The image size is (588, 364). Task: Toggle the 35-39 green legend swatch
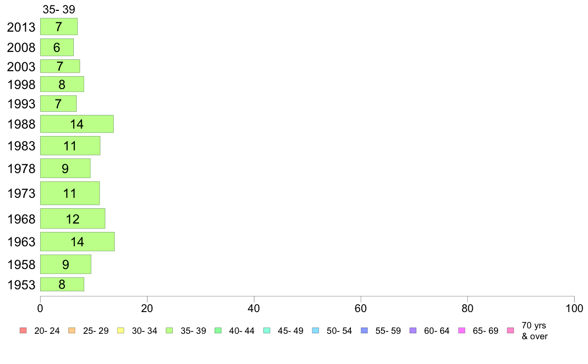point(169,331)
